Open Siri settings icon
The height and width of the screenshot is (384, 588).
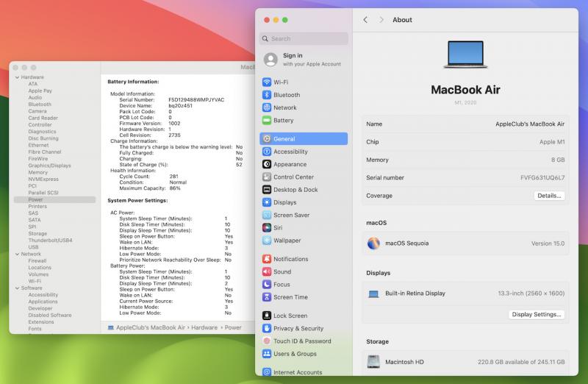[x=267, y=228]
